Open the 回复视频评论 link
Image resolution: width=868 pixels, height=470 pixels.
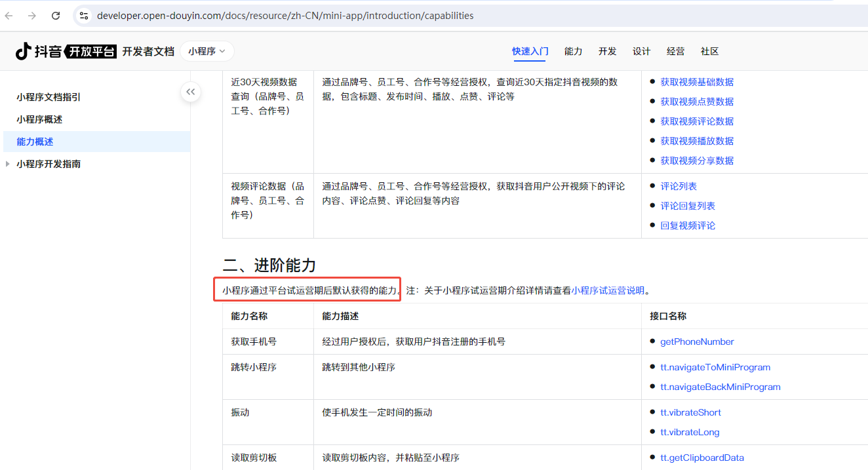point(688,225)
